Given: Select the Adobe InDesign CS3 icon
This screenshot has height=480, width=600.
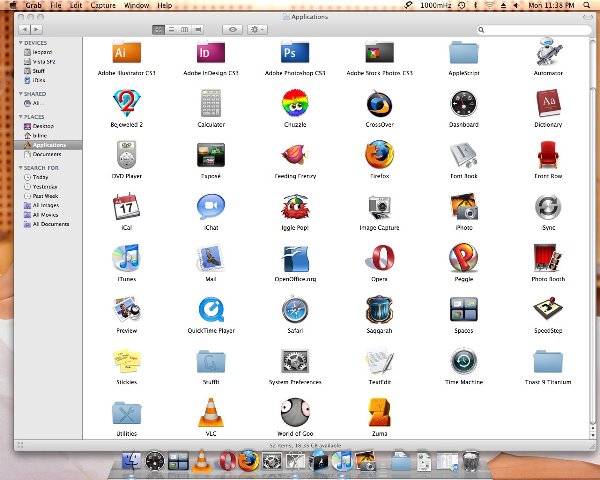Looking at the screenshot, I should click(x=211, y=52).
